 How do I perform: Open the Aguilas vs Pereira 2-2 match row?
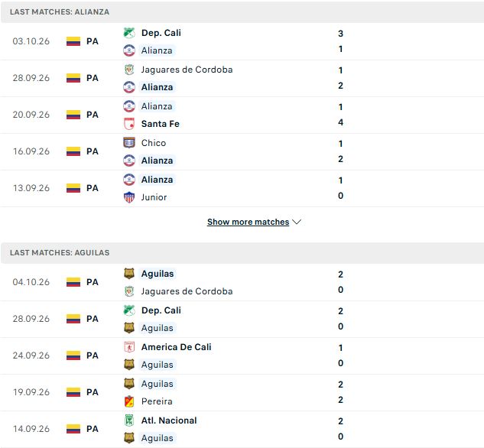pyautogui.click(x=242, y=392)
